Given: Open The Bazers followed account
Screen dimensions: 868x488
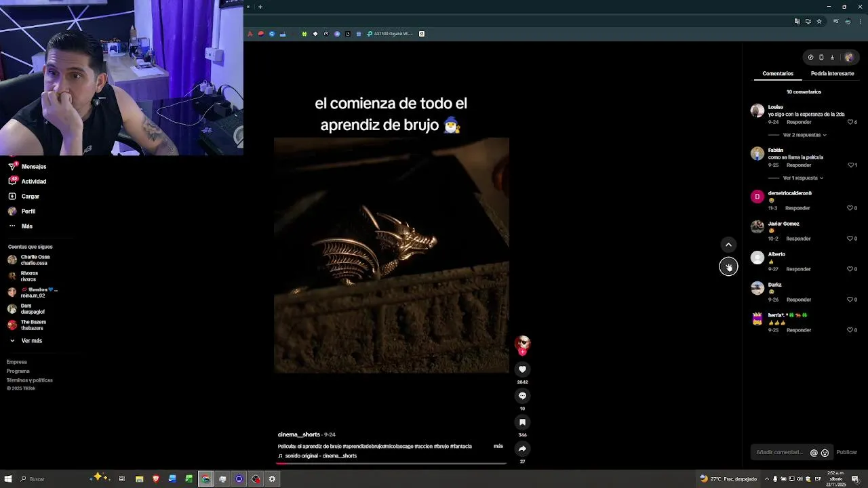Looking at the screenshot, I should (x=27, y=325).
